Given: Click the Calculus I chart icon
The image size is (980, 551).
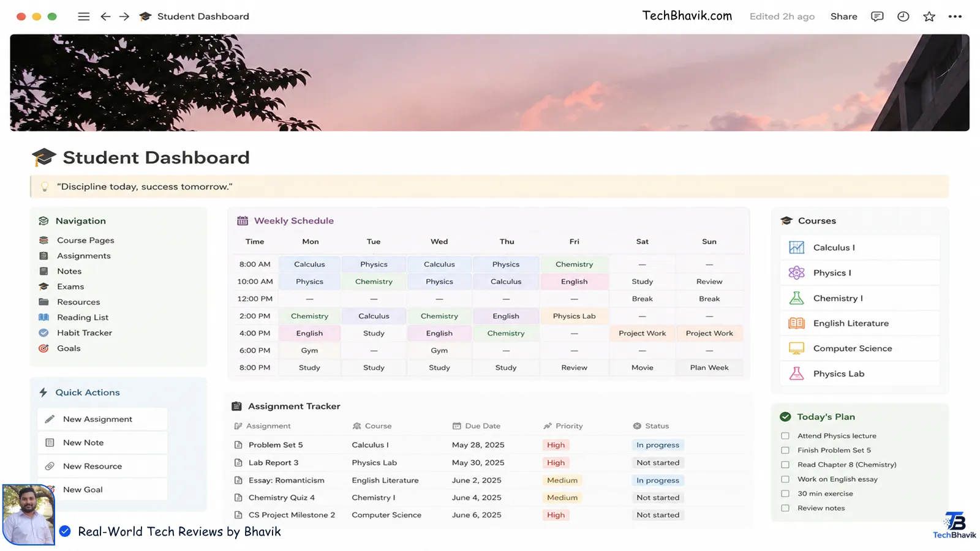Looking at the screenshot, I should (x=796, y=247).
